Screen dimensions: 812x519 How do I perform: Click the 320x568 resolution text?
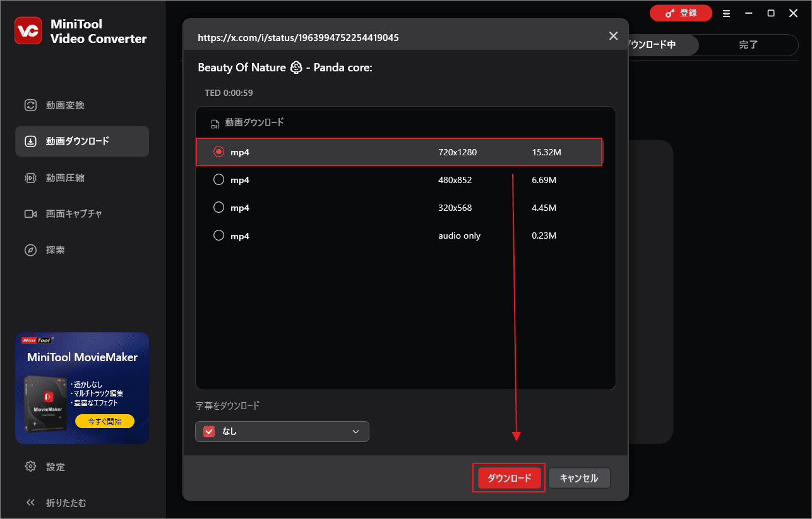pos(455,208)
